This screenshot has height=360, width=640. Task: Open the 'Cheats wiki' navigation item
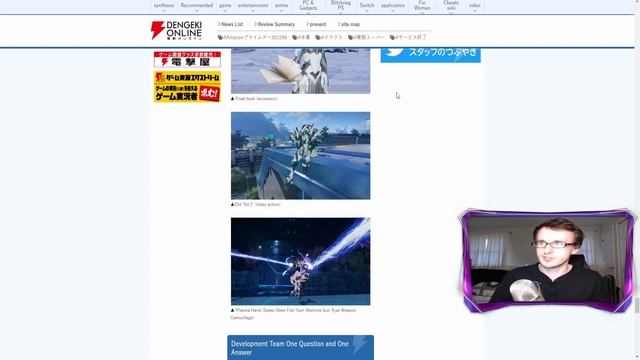(451, 6)
